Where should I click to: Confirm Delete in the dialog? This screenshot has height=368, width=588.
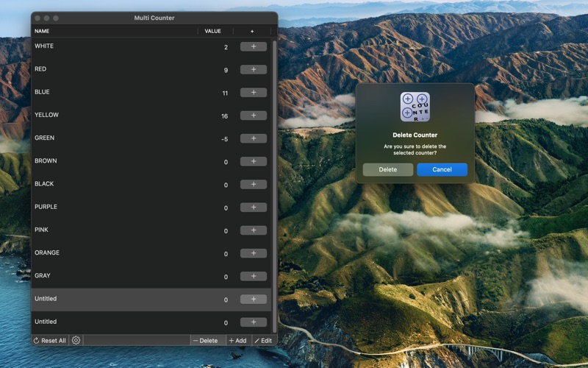tap(387, 169)
